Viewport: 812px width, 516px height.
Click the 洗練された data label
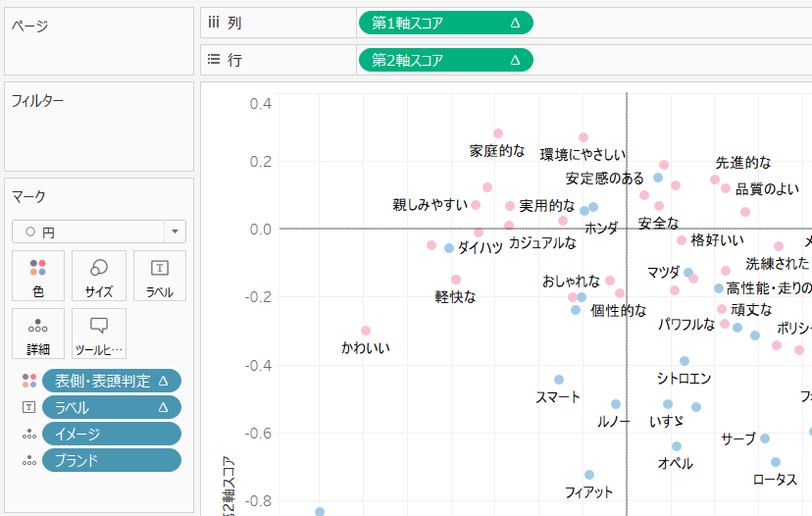tap(778, 264)
